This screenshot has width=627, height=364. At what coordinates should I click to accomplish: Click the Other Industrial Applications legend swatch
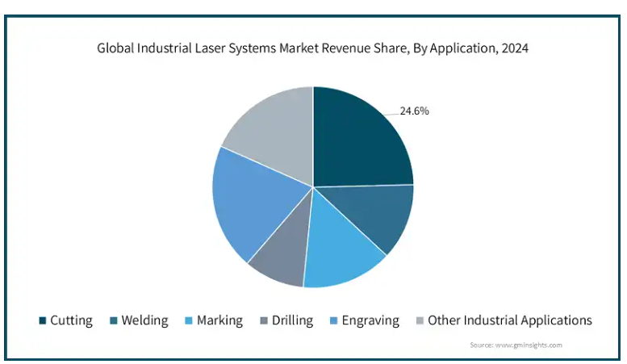click(x=420, y=320)
